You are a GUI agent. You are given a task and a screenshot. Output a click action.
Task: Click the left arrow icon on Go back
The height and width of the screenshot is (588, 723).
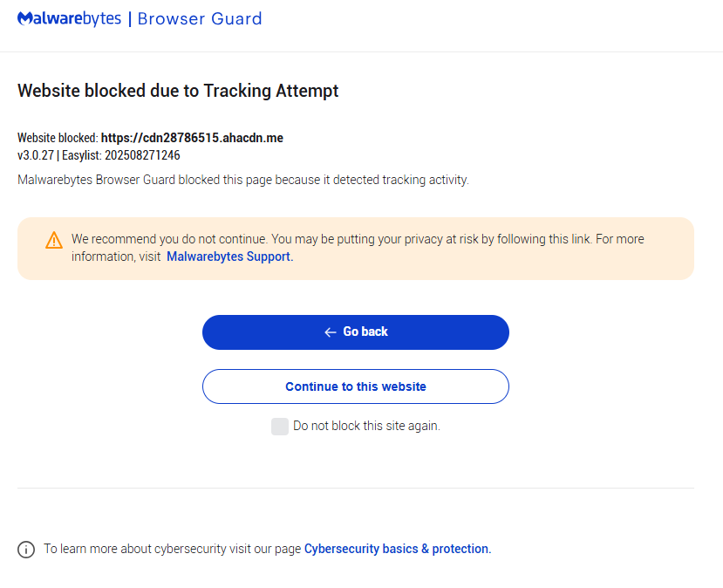[330, 332]
